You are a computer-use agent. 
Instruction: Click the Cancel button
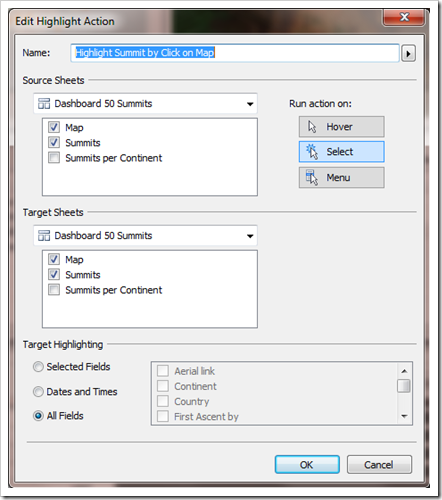pyautogui.click(x=379, y=464)
